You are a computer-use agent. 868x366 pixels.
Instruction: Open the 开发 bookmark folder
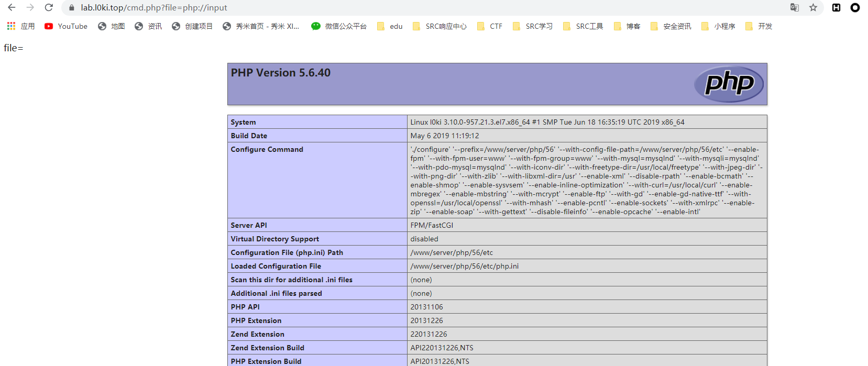[x=759, y=26]
